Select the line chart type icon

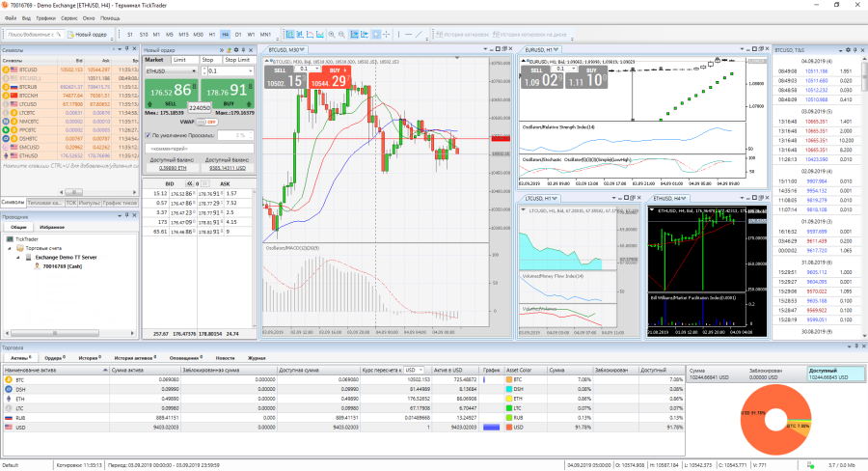coord(310,35)
